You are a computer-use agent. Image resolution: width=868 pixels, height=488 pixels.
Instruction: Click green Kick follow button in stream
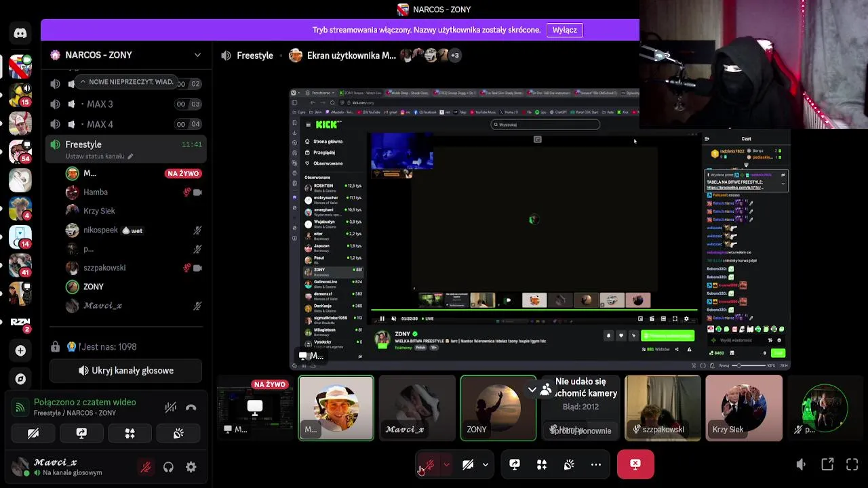point(668,335)
